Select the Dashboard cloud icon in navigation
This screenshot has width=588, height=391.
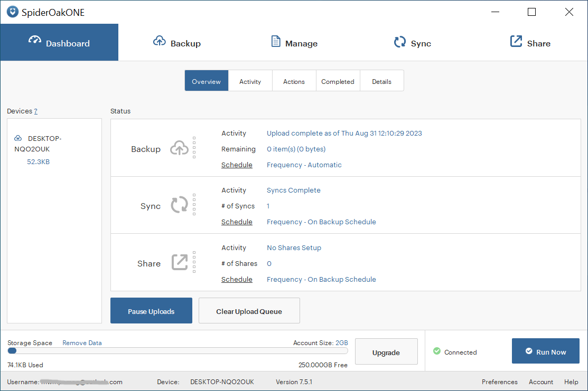tap(34, 39)
